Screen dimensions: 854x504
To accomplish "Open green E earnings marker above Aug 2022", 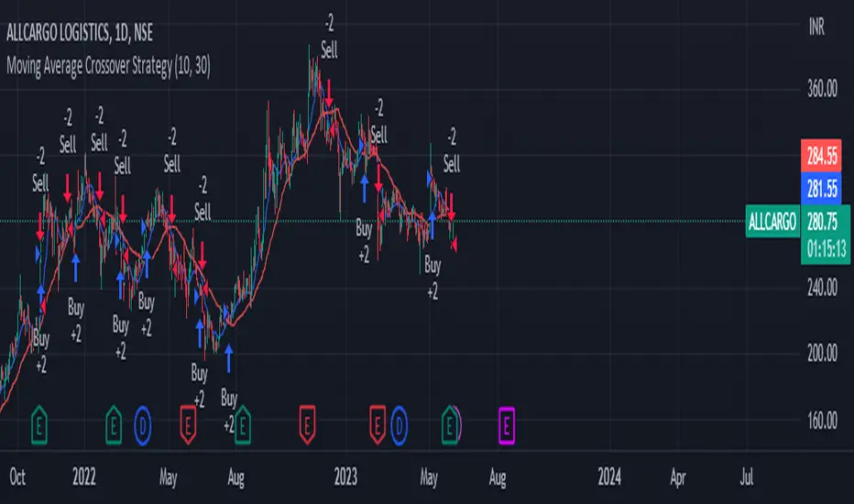I will pyautogui.click(x=243, y=425).
